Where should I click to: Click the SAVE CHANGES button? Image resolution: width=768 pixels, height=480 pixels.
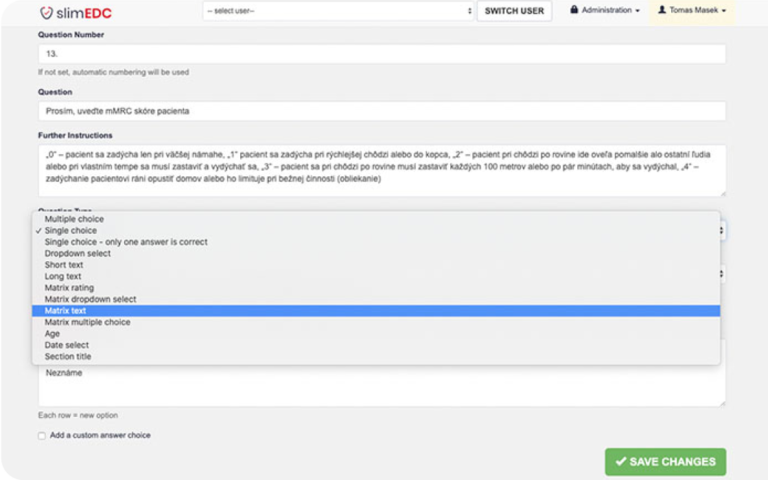[x=665, y=461]
